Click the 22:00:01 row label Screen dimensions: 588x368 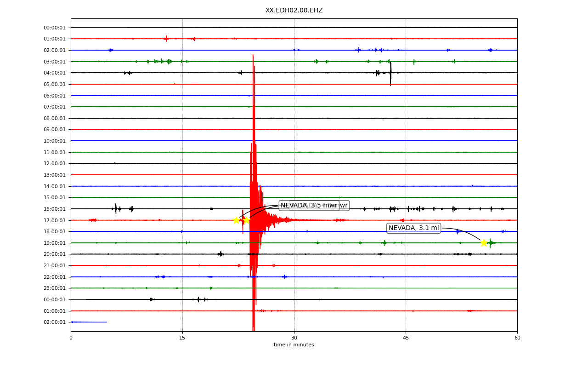(x=55, y=277)
